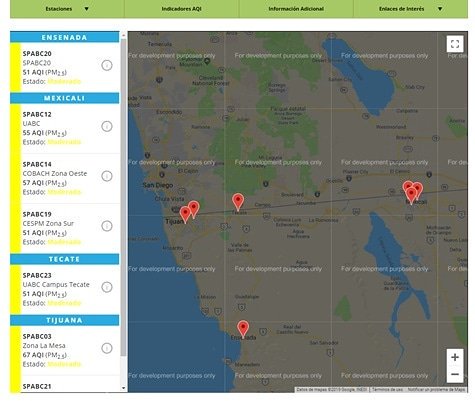Select the frontmost Mexicali map marker
The width and height of the screenshot is (475, 401).
tap(411, 195)
